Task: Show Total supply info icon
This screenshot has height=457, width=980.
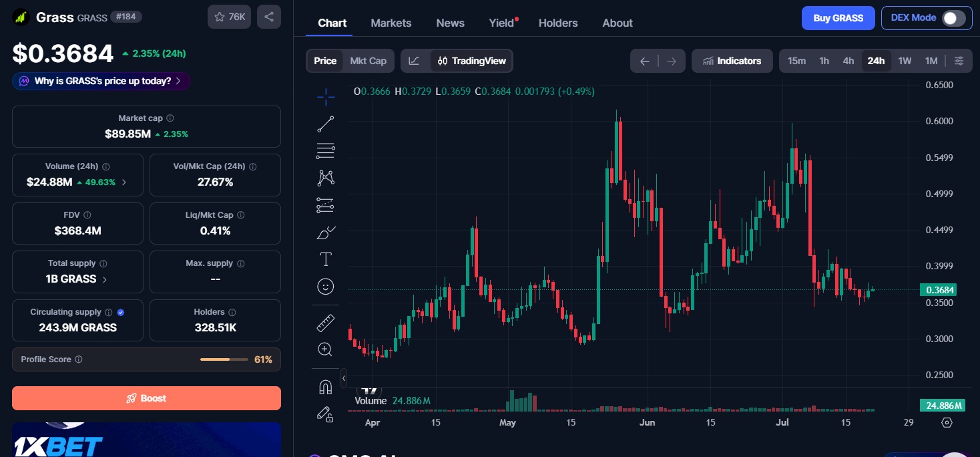Action: click(103, 263)
